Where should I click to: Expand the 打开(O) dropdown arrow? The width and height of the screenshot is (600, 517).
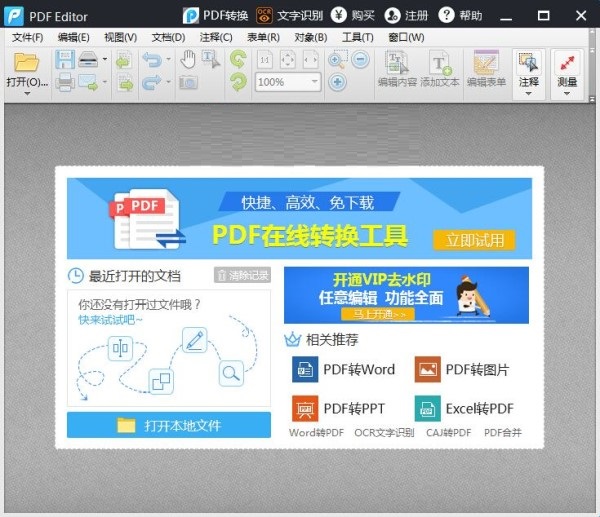(27, 94)
